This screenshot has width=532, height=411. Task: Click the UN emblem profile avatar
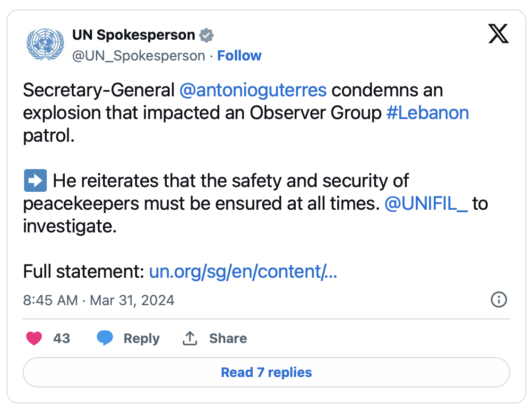pyautogui.click(x=46, y=44)
